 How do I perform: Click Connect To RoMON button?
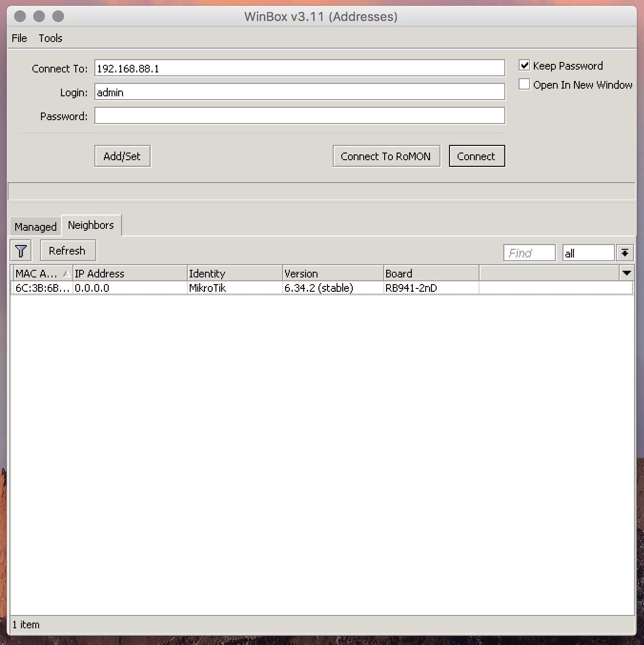(386, 156)
